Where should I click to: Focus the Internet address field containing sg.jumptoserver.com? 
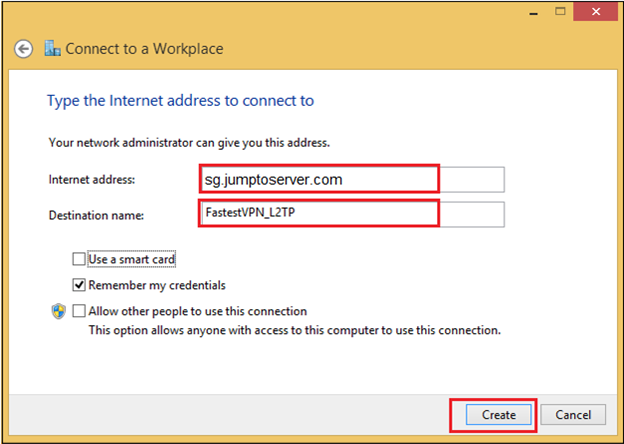(x=353, y=180)
